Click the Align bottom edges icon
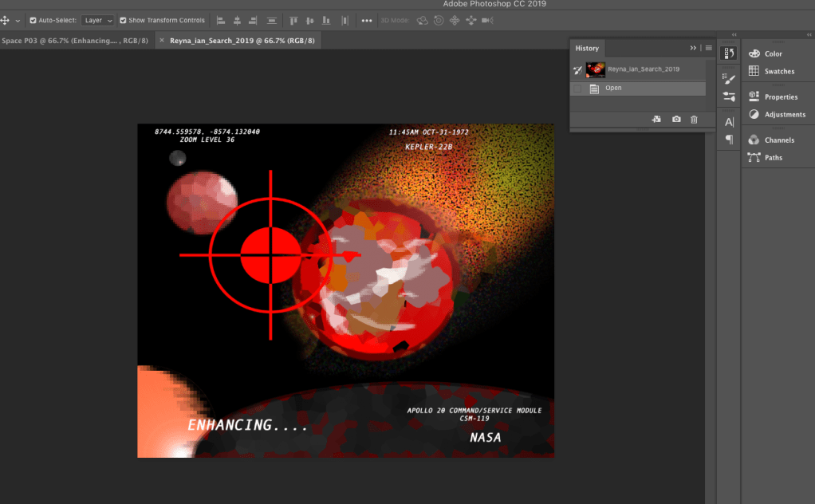This screenshot has width=815, height=504. (326, 20)
